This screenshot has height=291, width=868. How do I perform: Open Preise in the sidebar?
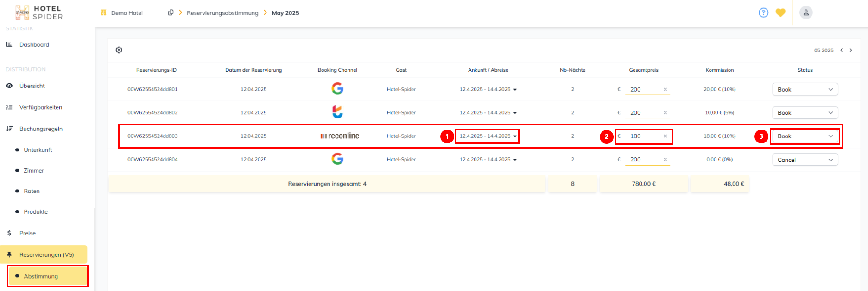[x=27, y=233]
